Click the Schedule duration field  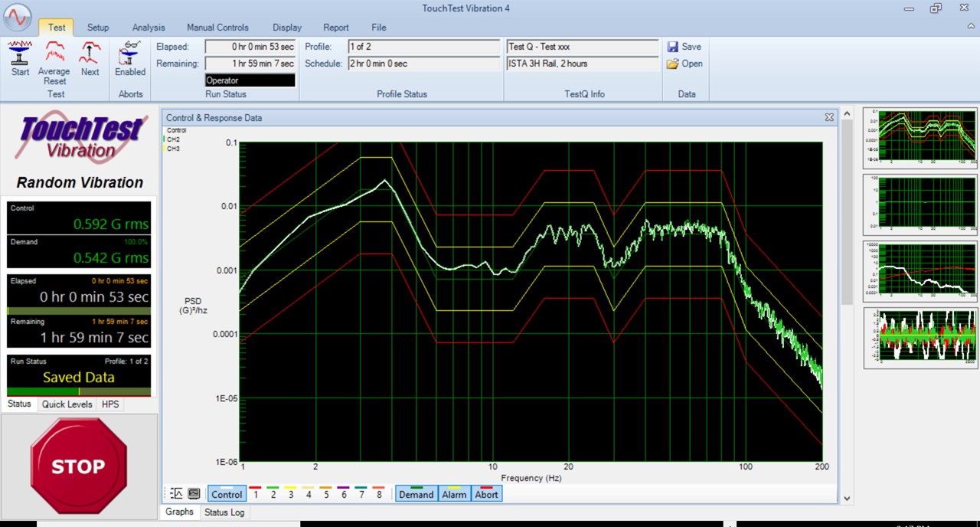423,64
